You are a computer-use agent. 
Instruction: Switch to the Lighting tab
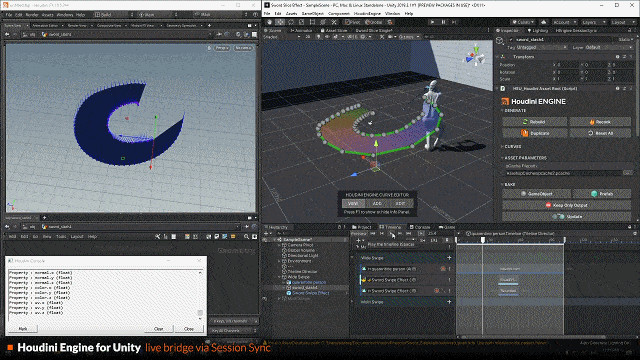tap(538, 31)
